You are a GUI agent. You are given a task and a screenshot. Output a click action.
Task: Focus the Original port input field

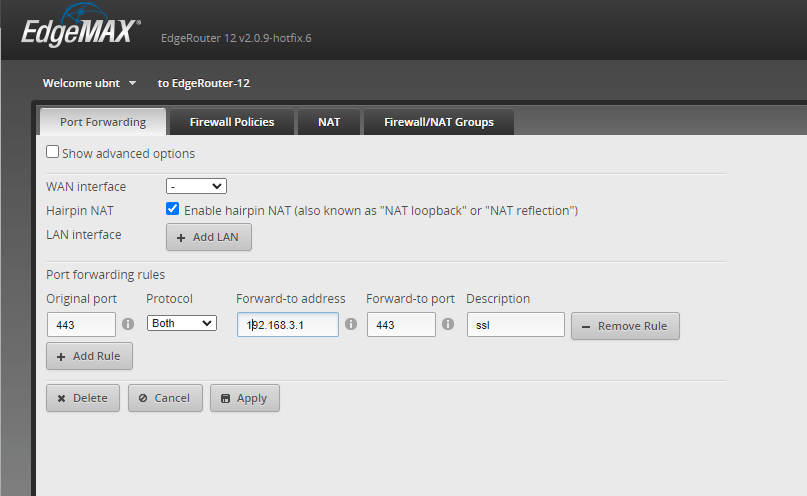coord(81,325)
